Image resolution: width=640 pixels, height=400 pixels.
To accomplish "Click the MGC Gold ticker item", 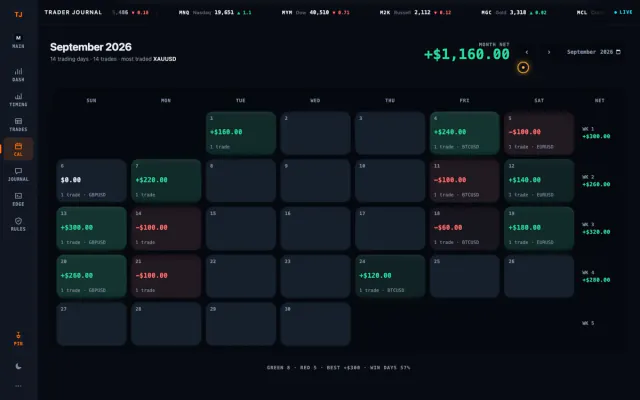I will point(514,13).
